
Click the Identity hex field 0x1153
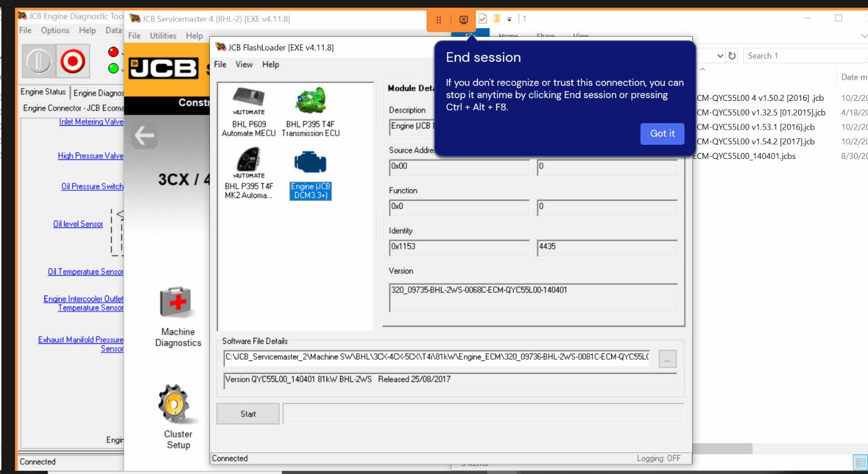click(x=459, y=248)
